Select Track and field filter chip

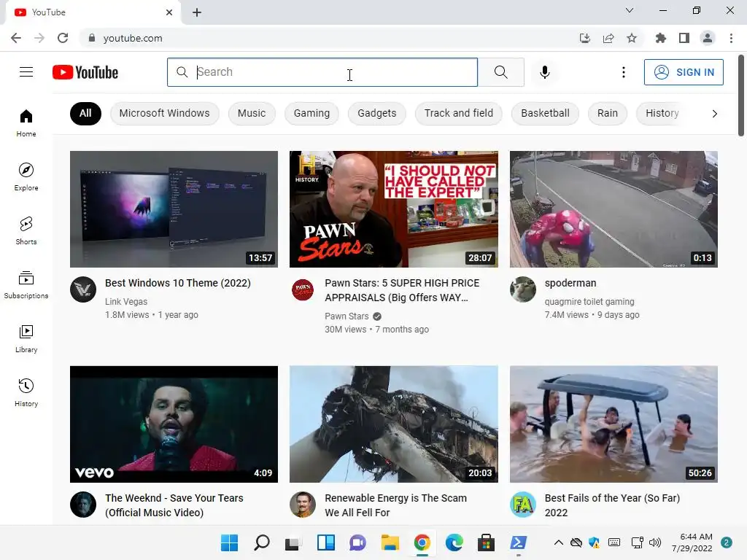point(459,113)
